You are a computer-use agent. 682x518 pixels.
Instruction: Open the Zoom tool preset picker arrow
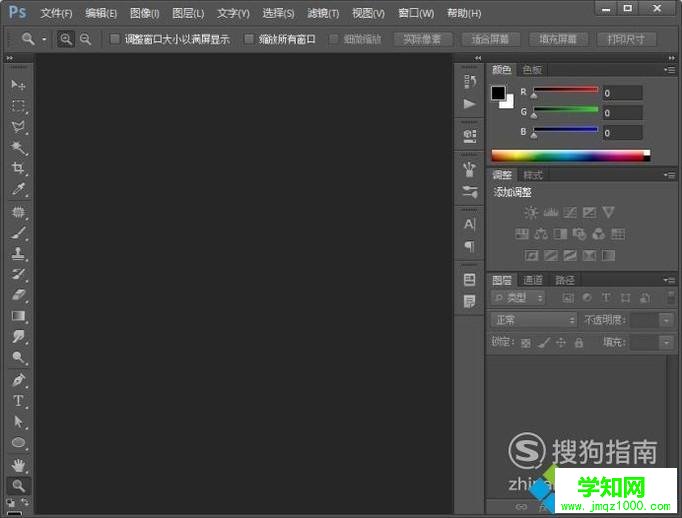(44, 39)
